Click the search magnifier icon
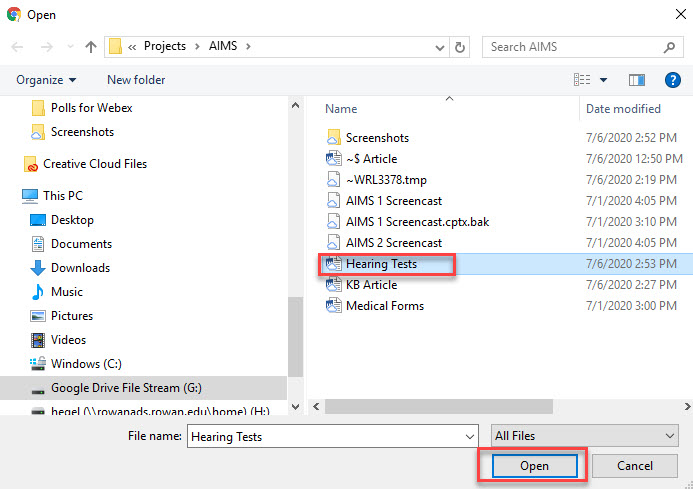The image size is (693, 489). click(x=669, y=47)
